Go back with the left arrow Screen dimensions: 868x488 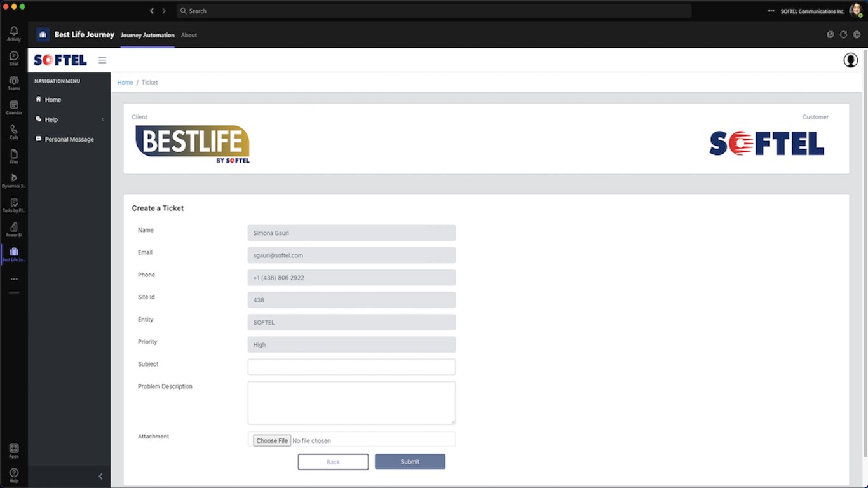coord(151,11)
